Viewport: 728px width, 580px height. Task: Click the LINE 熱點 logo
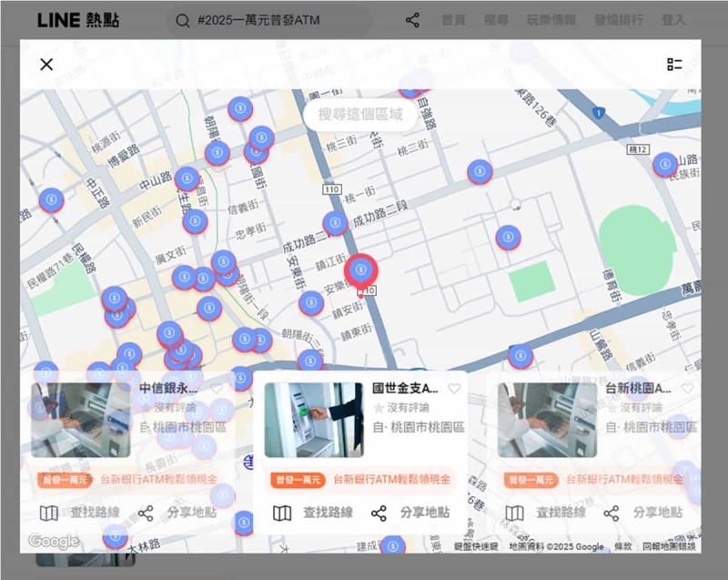pyautogui.click(x=76, y=18)
